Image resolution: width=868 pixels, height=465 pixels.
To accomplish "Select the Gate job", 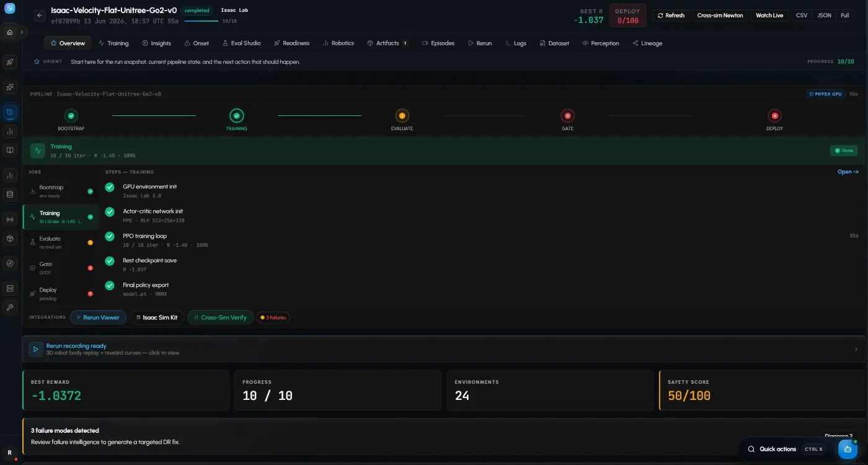I will [61, 268].
